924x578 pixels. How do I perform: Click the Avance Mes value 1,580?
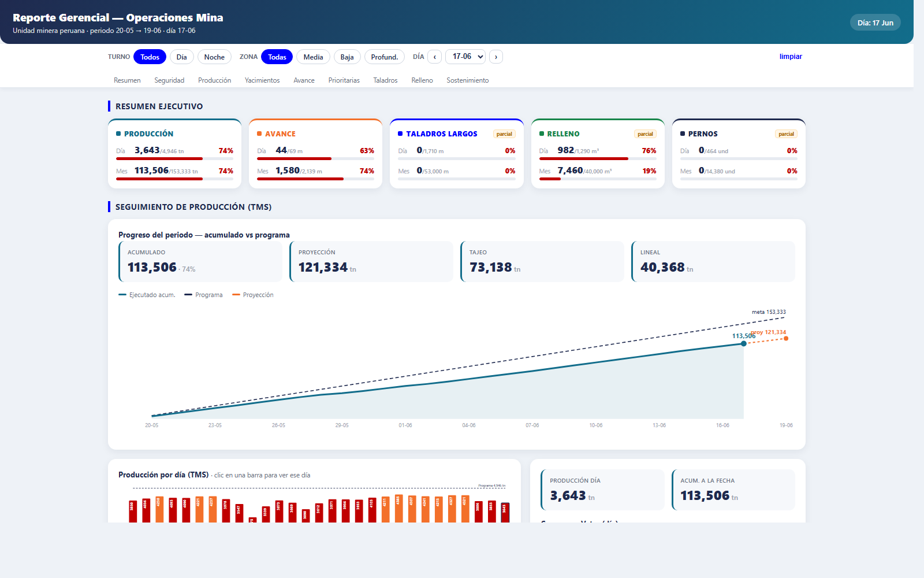click(288, 171)
